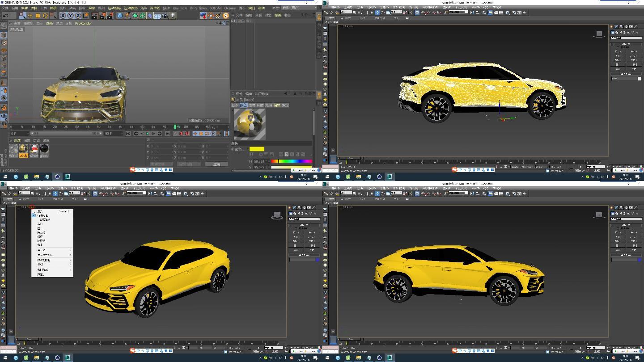Open the RealFlow menu in Cinema 4D
Screen dimensions: 644x362
pyautogui.click(x=180, y=8)
